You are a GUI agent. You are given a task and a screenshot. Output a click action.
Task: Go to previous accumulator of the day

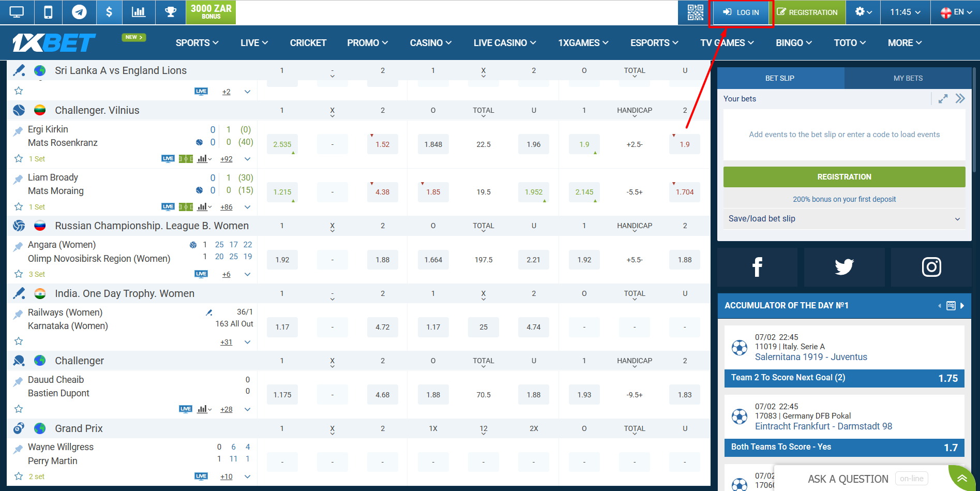click(940, 306)
